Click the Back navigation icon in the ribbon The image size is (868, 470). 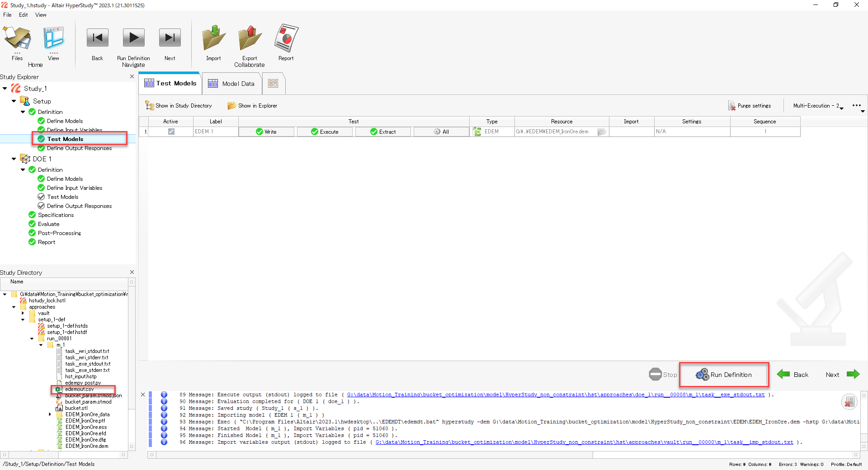[x=97, y=38]
